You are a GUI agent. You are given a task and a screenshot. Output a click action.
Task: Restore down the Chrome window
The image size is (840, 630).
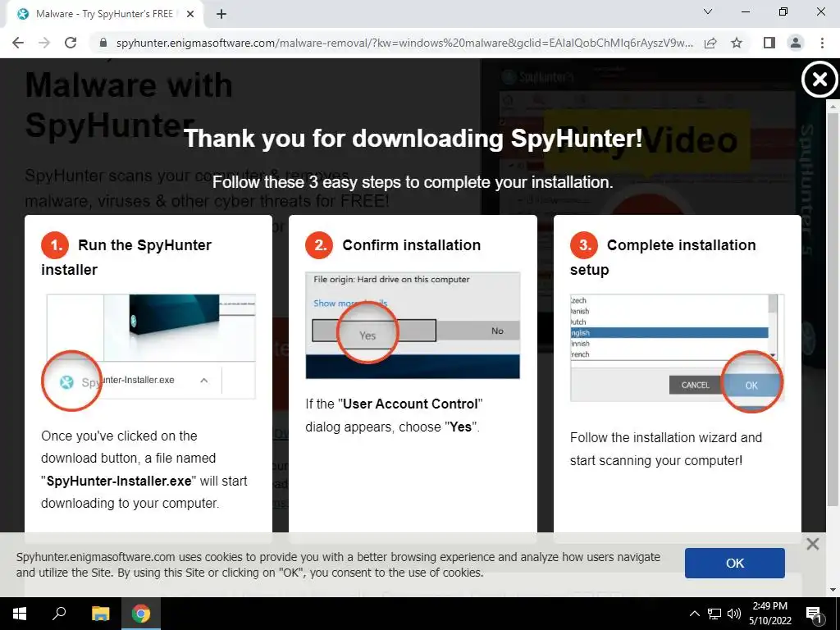tap(783, 11)
